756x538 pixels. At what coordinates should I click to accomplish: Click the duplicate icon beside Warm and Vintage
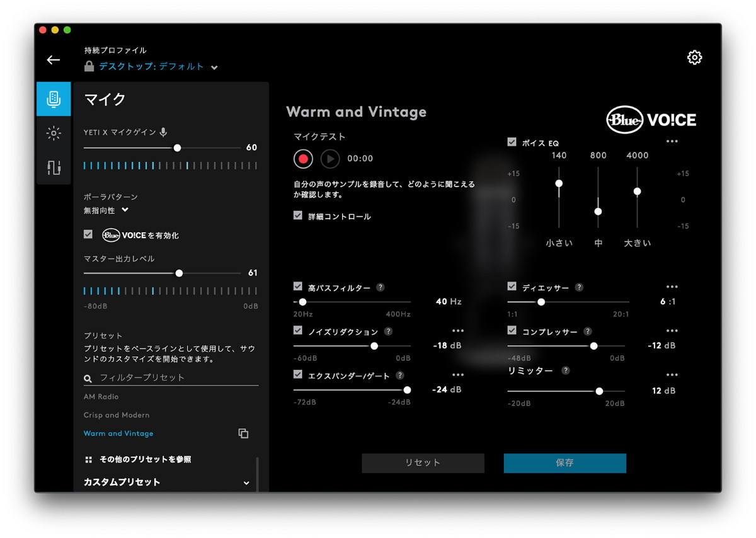point(243,433)
